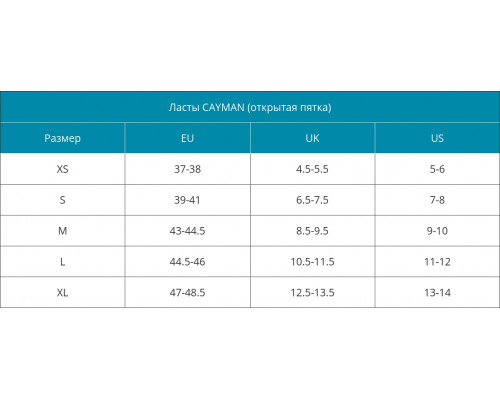Select the 'UK' column header
The height and width of the screenshot is (400, 500).
click(x=312, y=138)
